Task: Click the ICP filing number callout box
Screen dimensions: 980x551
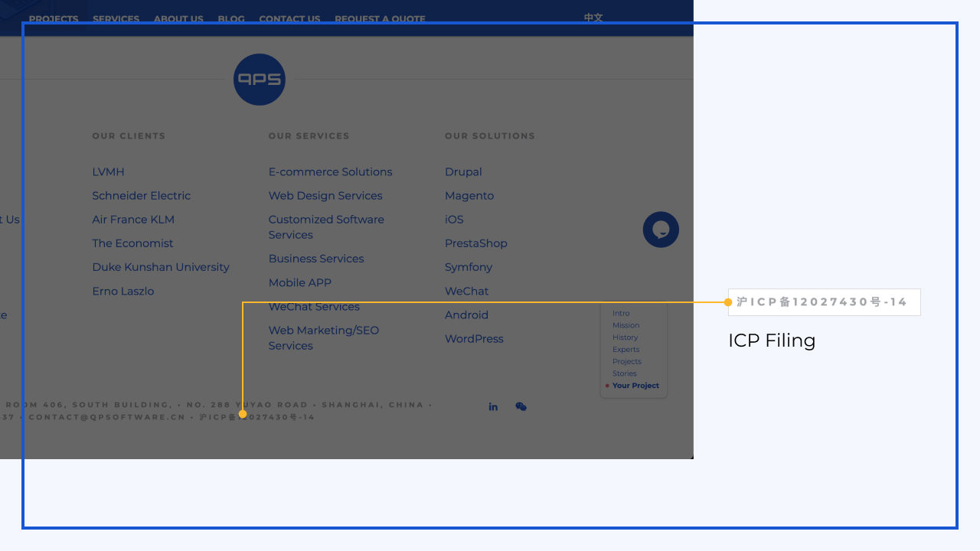Action: (824, 302)
